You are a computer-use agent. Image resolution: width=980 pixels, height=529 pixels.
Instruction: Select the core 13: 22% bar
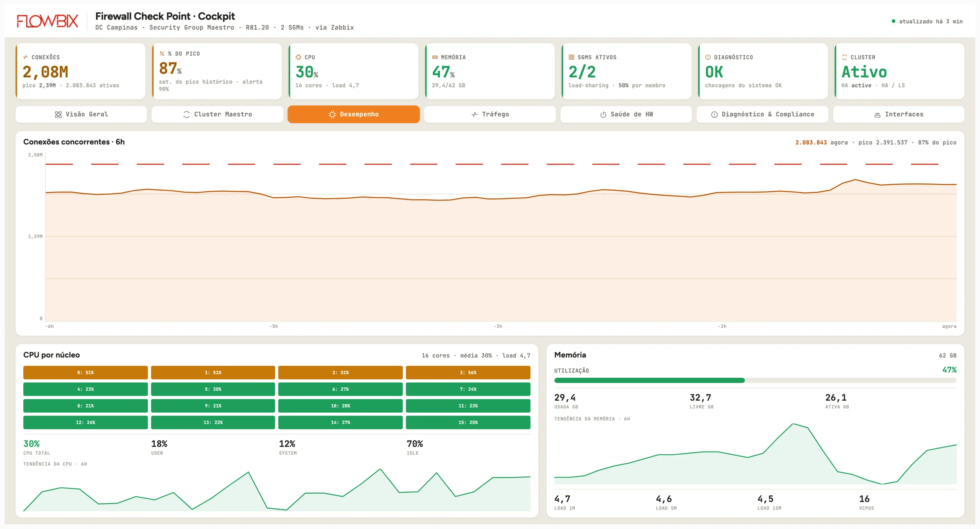[x=213, y=423]
